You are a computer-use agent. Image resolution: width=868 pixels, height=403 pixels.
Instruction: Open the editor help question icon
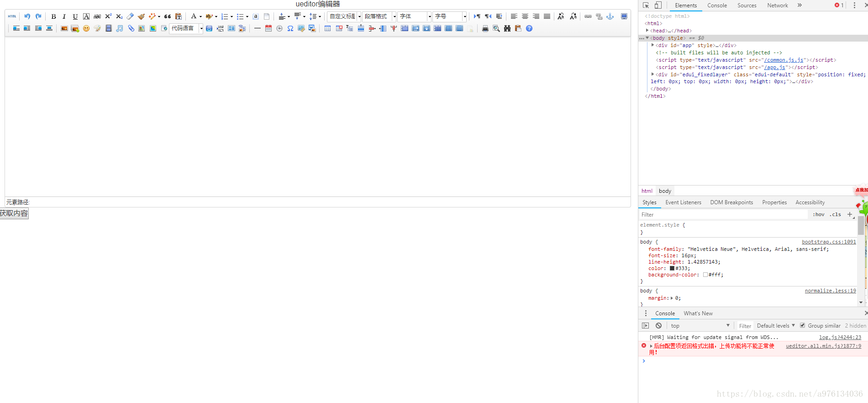pyautogui.click(x=529, y=28)
